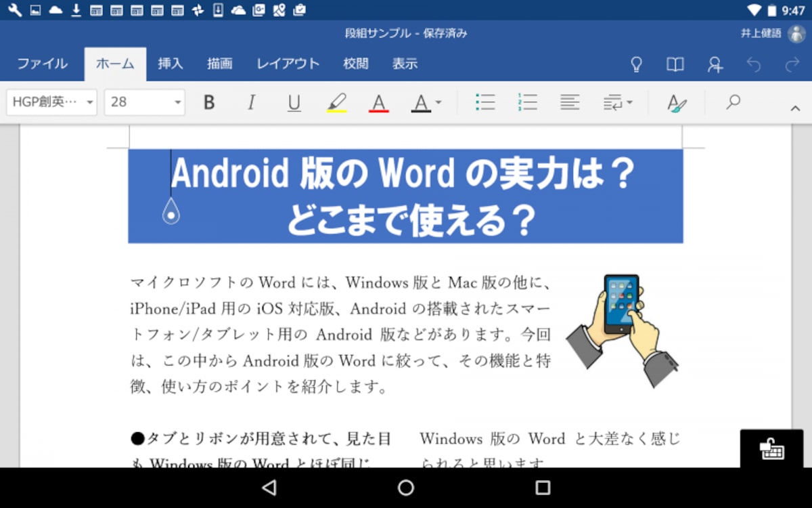Switch to レイアウト tab
Image resolution: width=812 pixels, height=508 pixels.
(288, 64)
